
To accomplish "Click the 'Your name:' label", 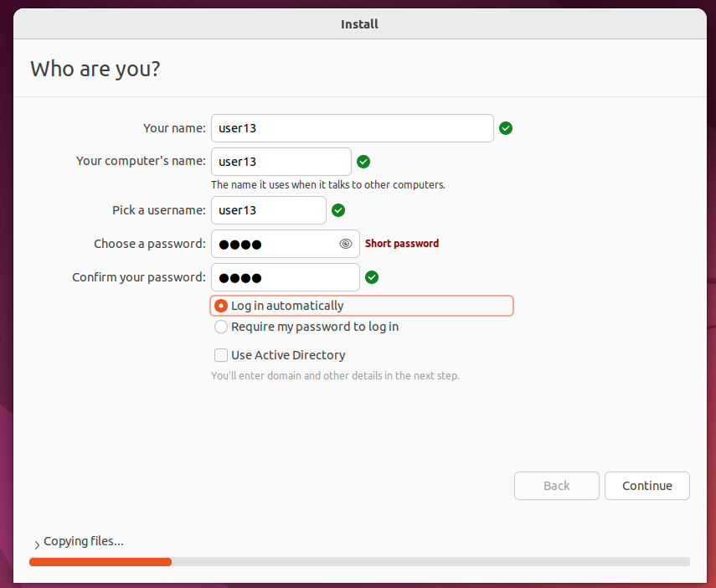I will (x=174, y=128).
